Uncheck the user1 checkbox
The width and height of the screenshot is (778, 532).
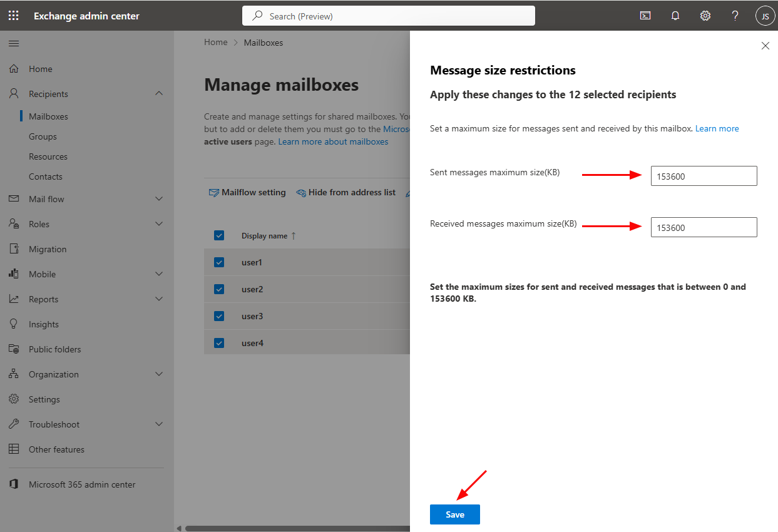pos(219,262)
